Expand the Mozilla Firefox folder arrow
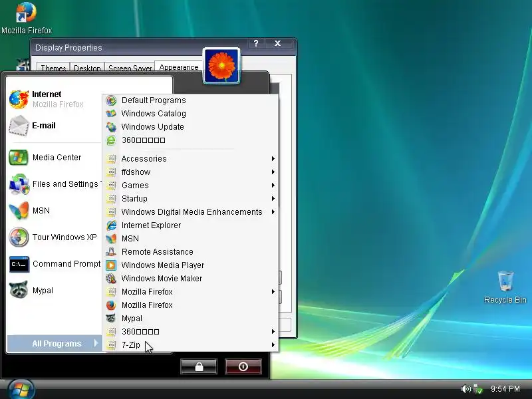The width and height of the screenshot is (532, 399). tap(273, 291)
